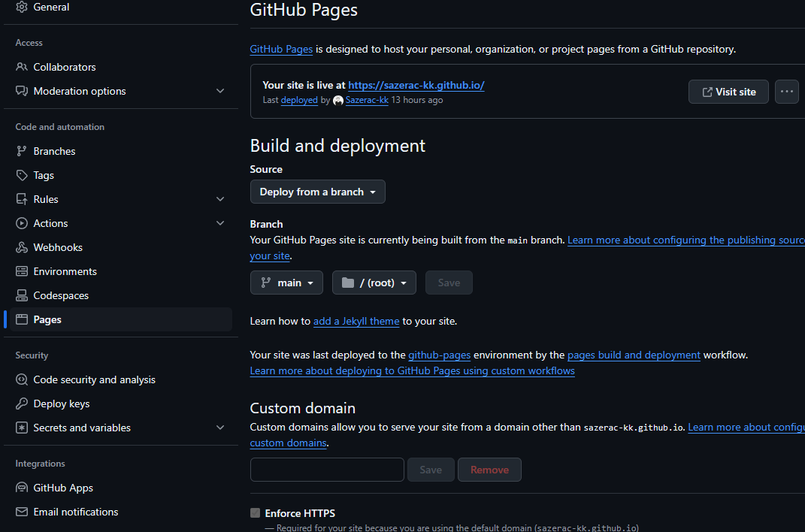Select Tags in the sidebar
Viewport: 805px width, 532px height.
coord(121,175)
